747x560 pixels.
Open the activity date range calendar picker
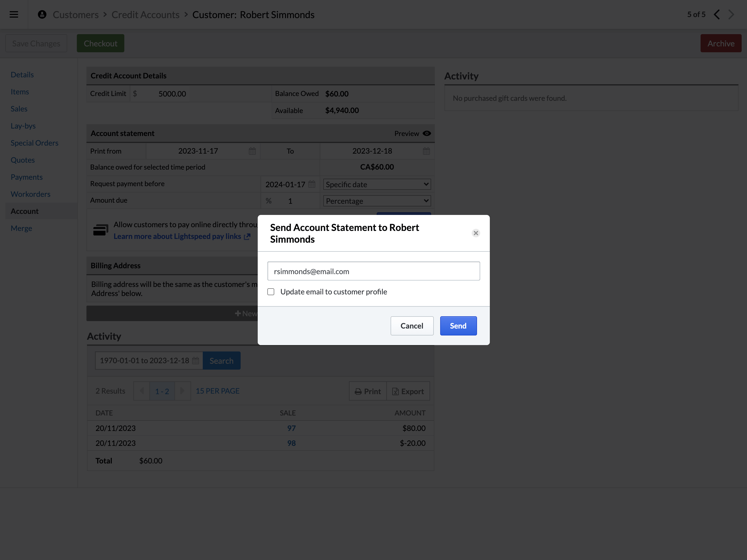[195, 360]
